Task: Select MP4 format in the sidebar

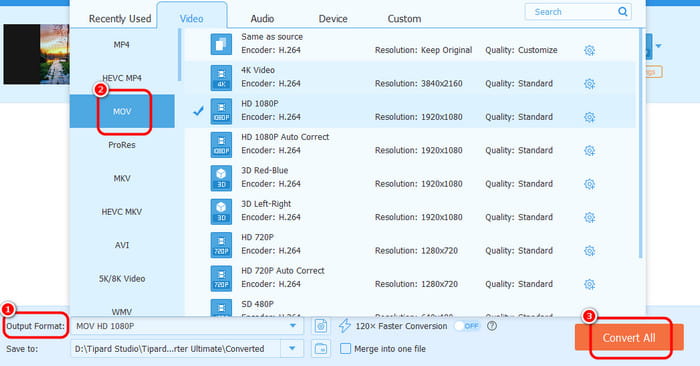Action: pyautogui.click(x=122, y=45)
